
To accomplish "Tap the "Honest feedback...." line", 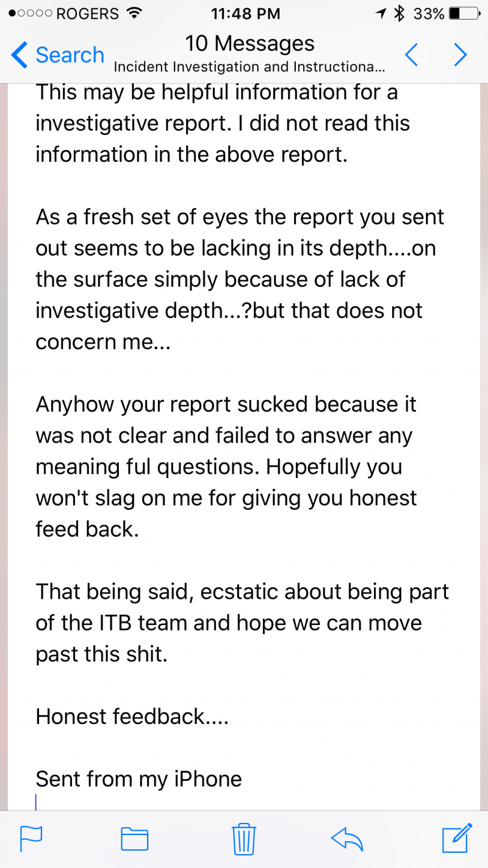I will pos(132,716).
